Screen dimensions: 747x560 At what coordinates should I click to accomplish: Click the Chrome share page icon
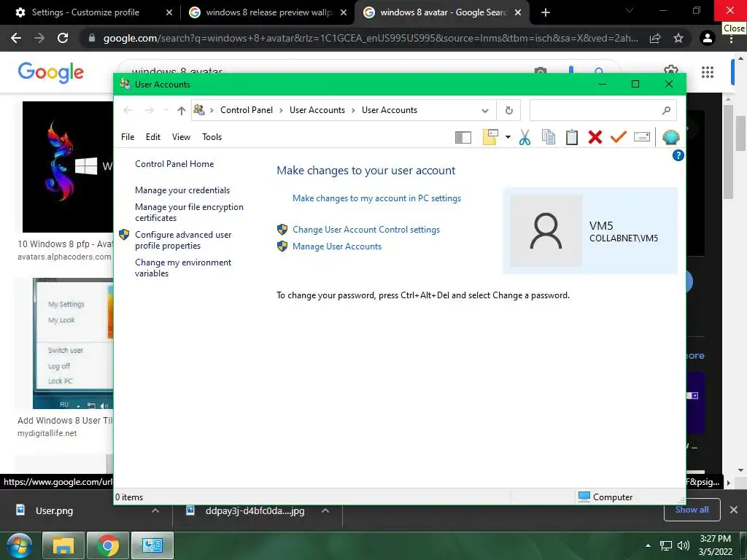[655, 38]
